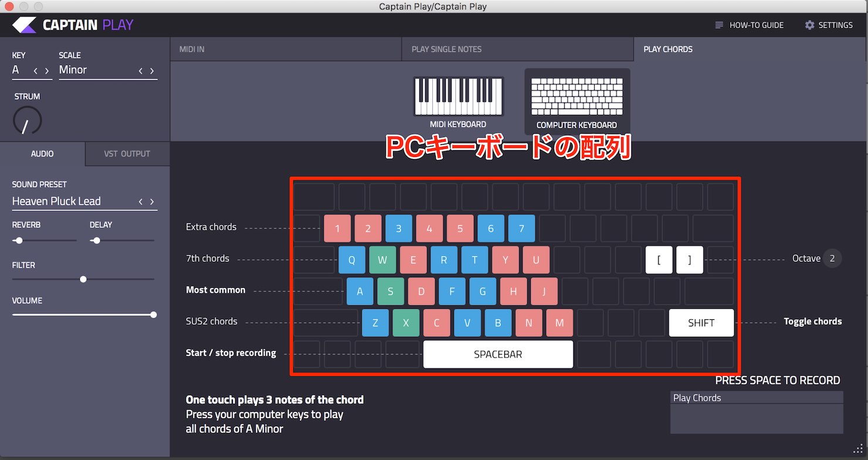
Task: Select the PLAY CHORDS tab
Action: (x=749, y=49)
